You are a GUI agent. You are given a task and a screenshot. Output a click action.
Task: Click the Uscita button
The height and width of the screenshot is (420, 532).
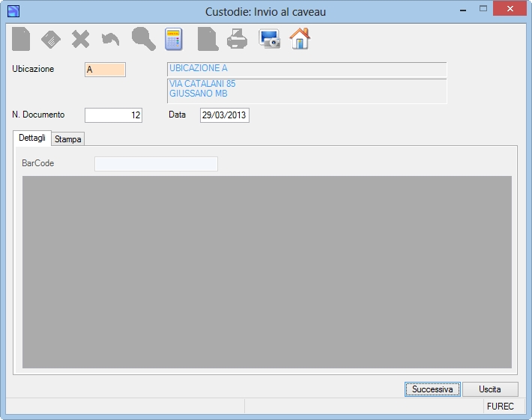(490, 389)
